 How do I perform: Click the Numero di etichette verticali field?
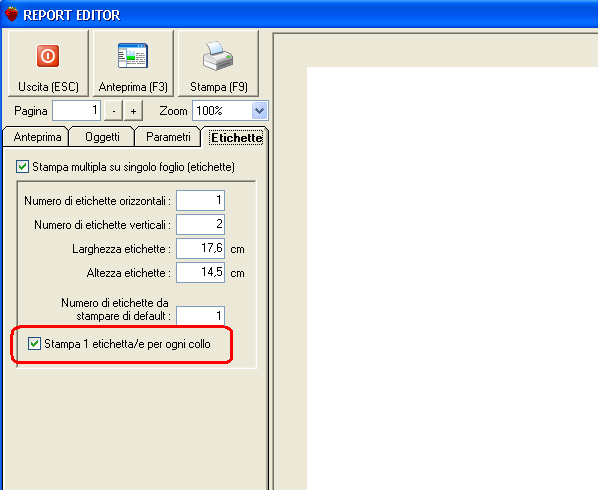tap(201, 224)
